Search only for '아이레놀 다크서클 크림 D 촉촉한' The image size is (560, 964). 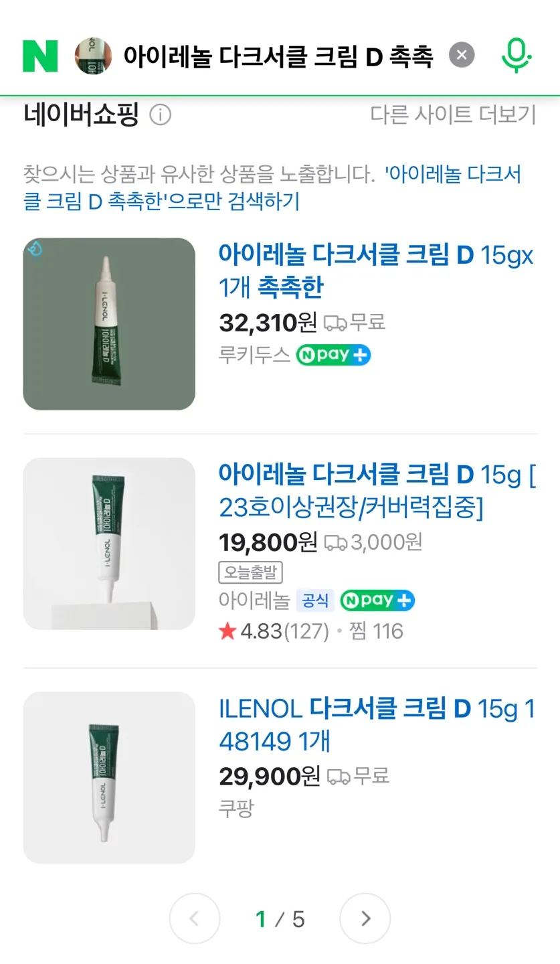272,188
